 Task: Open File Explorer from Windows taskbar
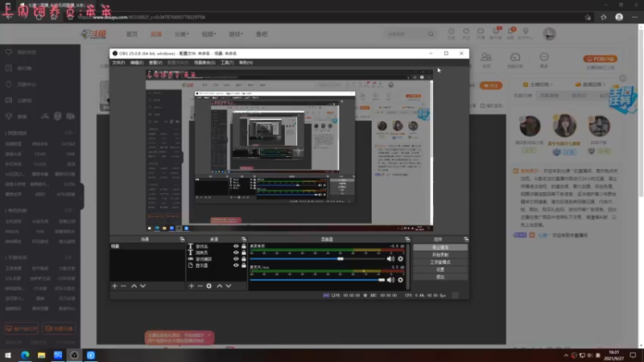[42, 355]
